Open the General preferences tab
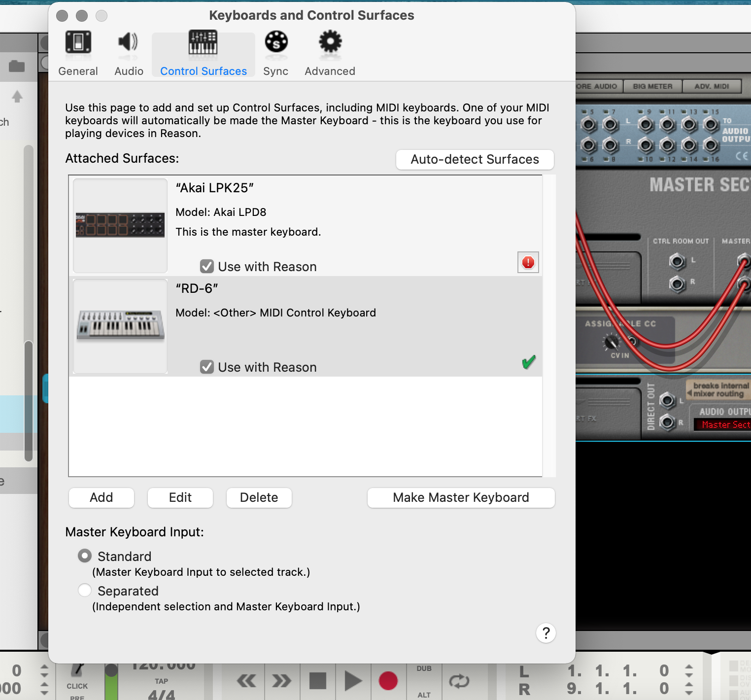The height and width of the screenshot is (700, 751). pyautogui.click(x=78, y=53)
